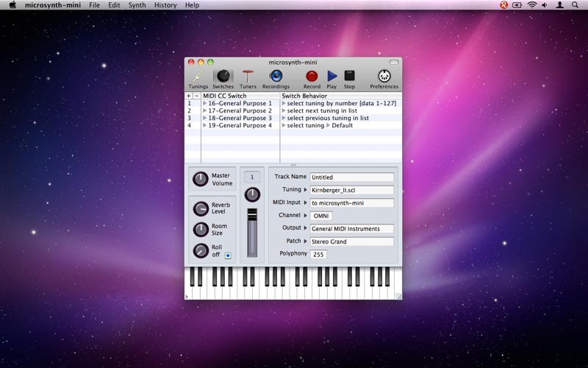Image resolution: width=588 pixels, height=368 pixels.
Task: Expand the 17-General Purpose 2 triangle
Action: point(205,111)
